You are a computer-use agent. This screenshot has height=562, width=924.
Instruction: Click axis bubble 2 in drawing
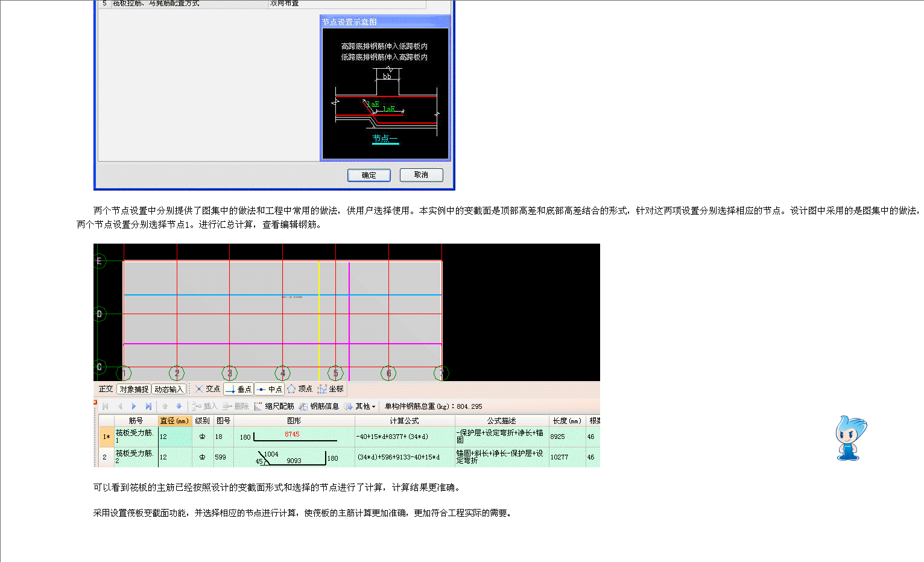pyautogui.click(x=177, y=373)
